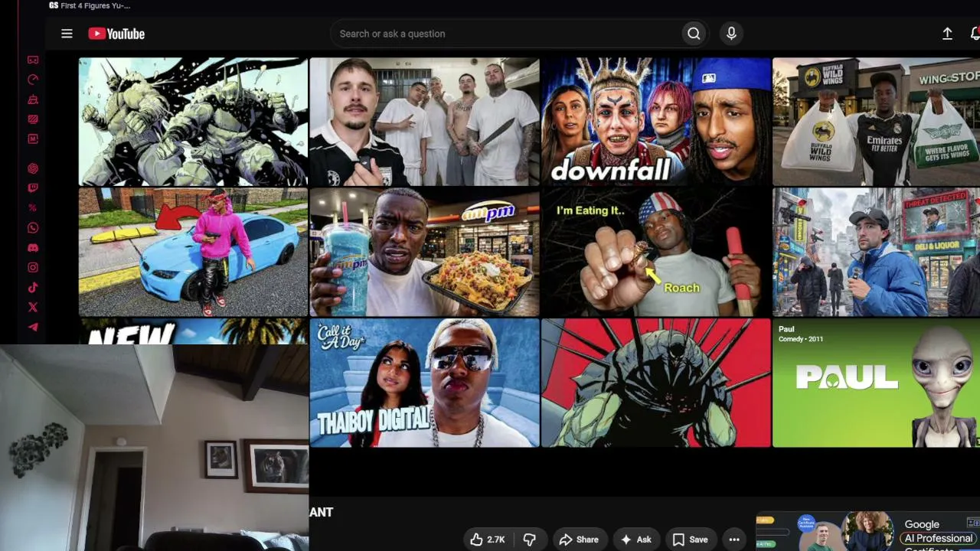
Task: Open the YouTube hamburger guide menu
Action: point(67,34)
